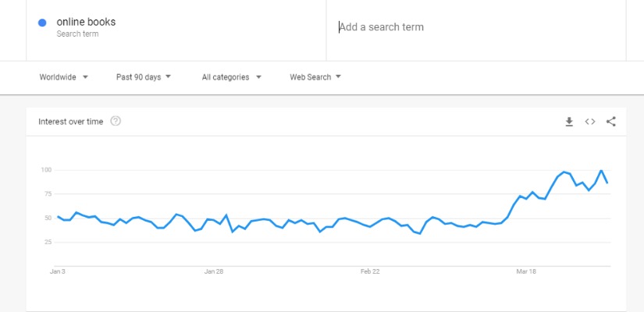The image size is (644, 312).
Task: Download the interest over time data
Action: (x=569, y=122)
